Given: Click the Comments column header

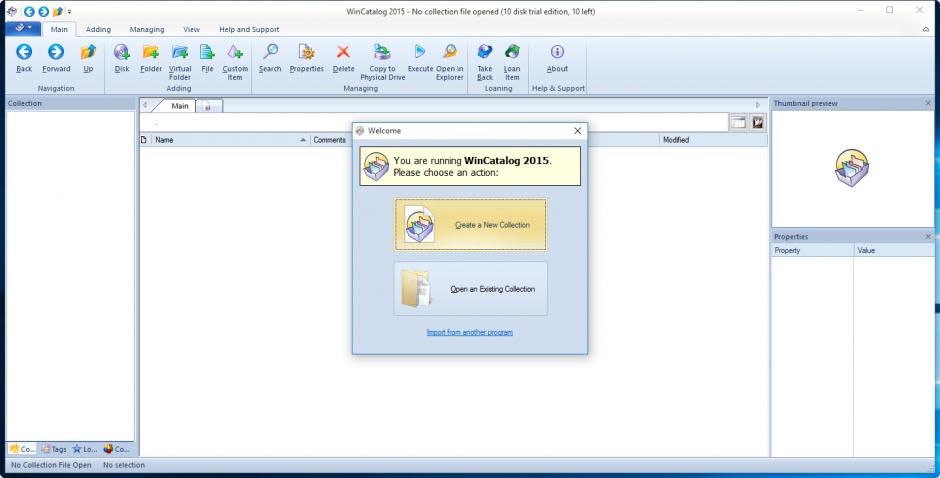Looking at the screenshot, I should point(330,140).
